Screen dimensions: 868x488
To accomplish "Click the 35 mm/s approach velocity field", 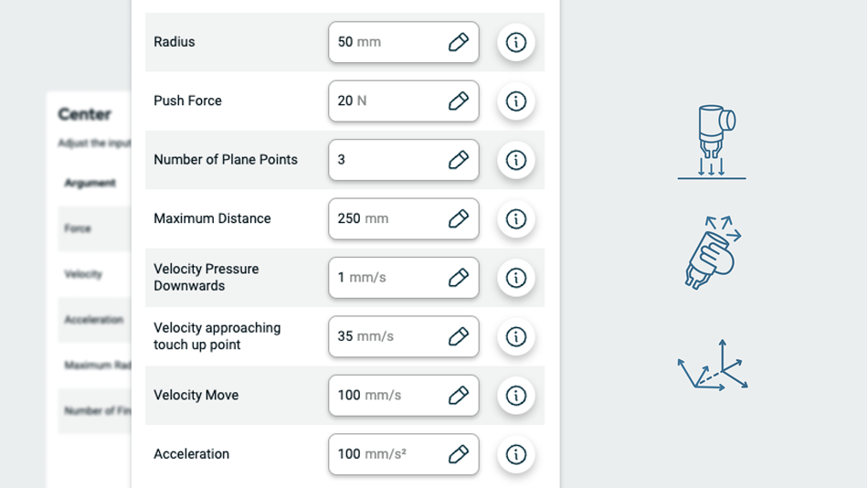I will (x=388, y=336).
